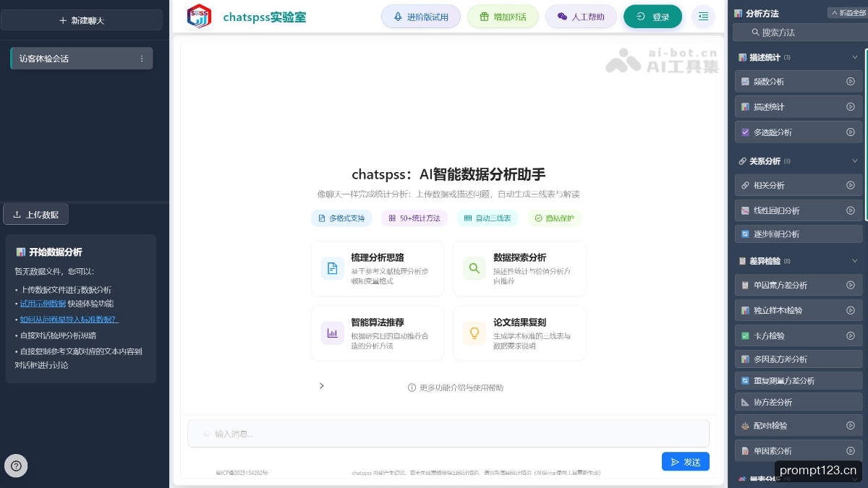This screenshot has height=488, width=868.
Task: Click play icon on 描述统计 method row
Action: pos(851,107)
